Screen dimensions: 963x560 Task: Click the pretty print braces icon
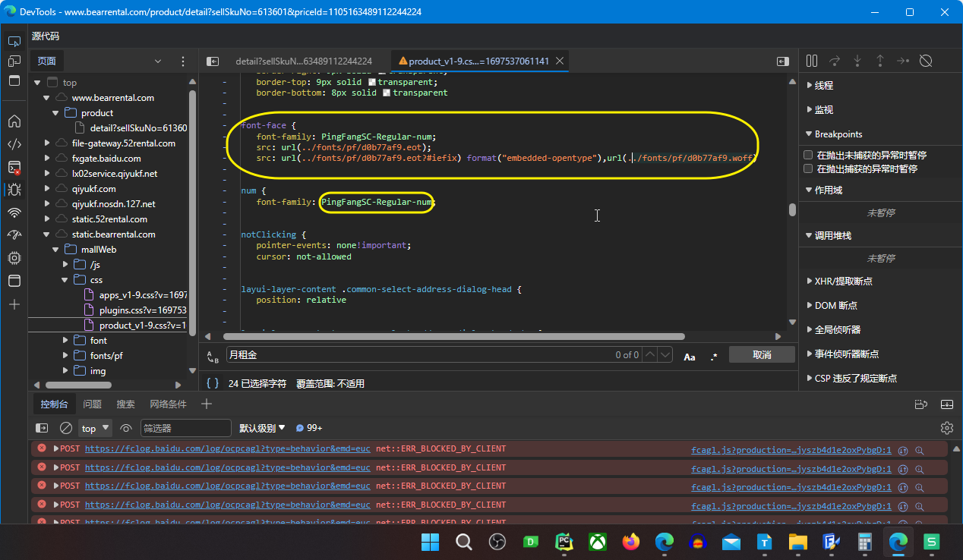click(x=213, y=383)
